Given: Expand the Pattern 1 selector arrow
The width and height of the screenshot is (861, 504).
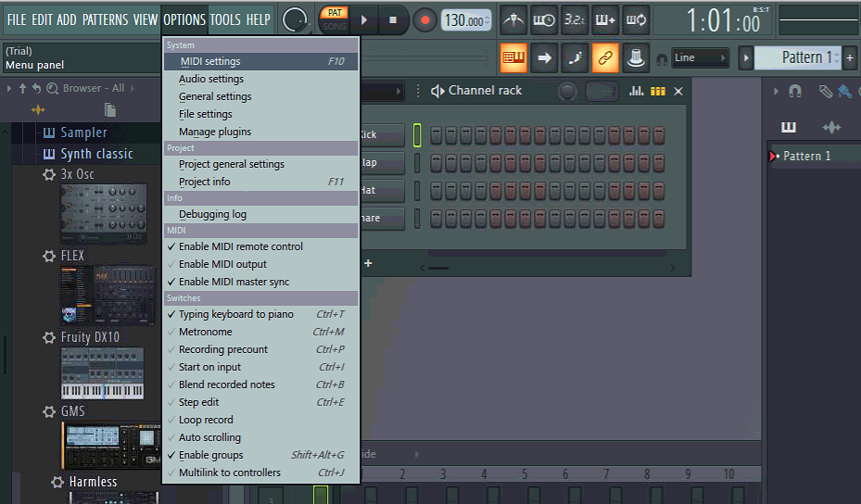Looking at the screenshot, I should (746, 57).
